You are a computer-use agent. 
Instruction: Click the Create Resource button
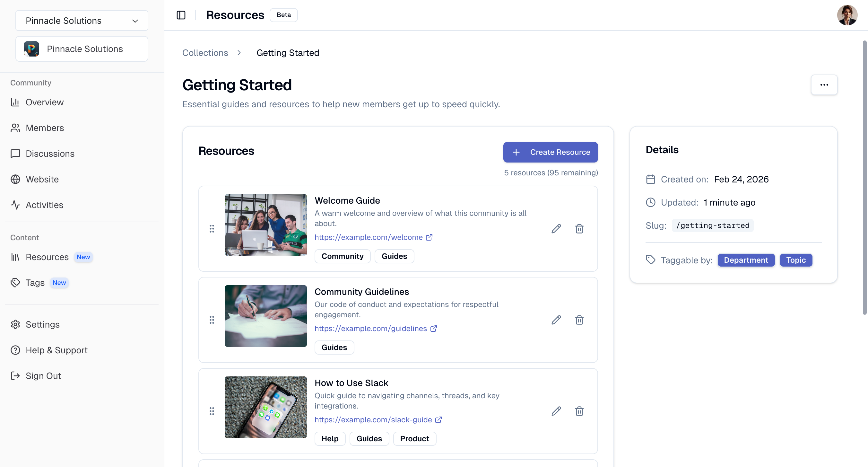click(x=550, y=152)
